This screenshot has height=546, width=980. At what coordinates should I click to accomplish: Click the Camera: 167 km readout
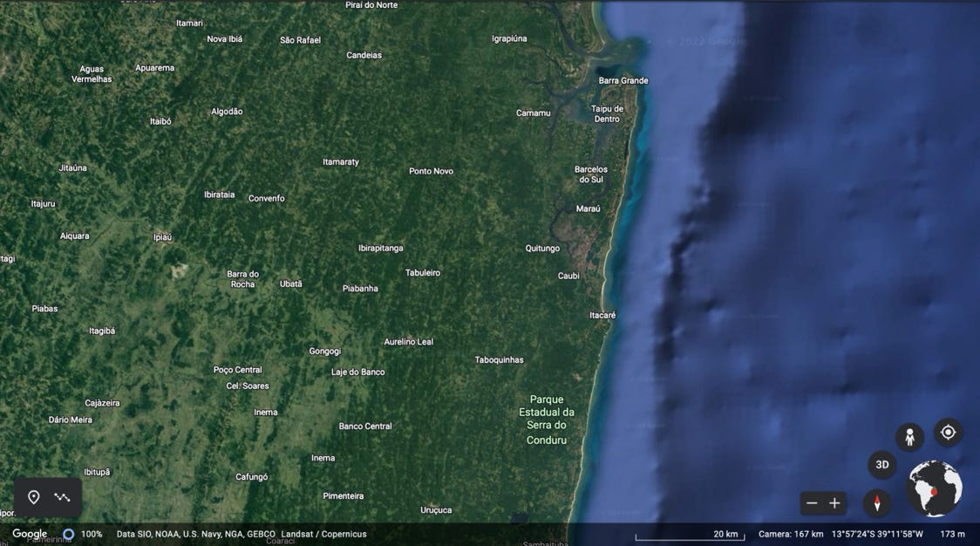click(791, 534)
